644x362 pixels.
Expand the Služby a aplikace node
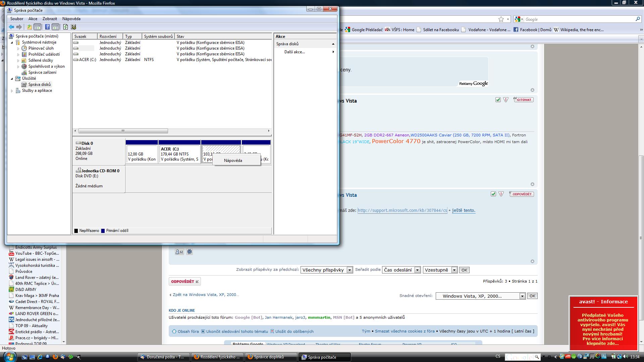[12, 91]
